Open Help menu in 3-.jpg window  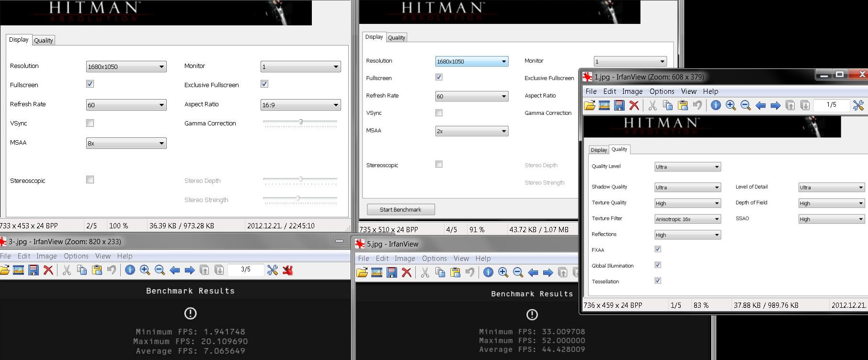[x=125, y=256]
